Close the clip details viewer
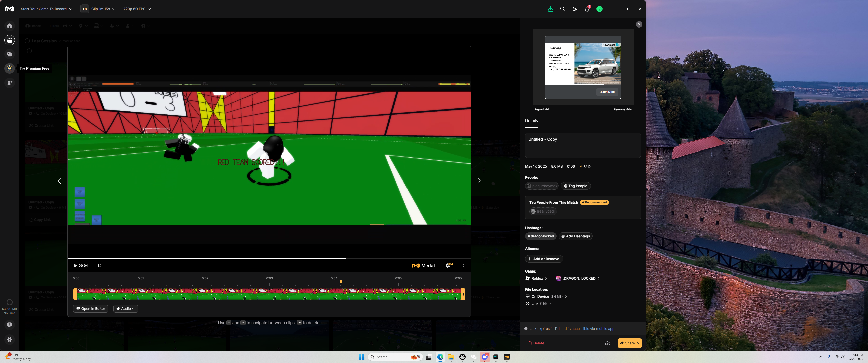 [x=639, y=25]
